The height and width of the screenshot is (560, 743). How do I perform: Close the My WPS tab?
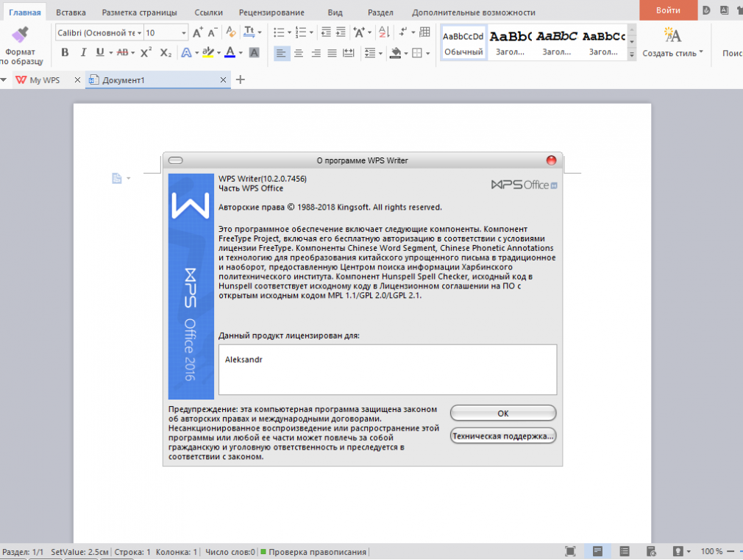pyautogui.click(x=78, y=80)
